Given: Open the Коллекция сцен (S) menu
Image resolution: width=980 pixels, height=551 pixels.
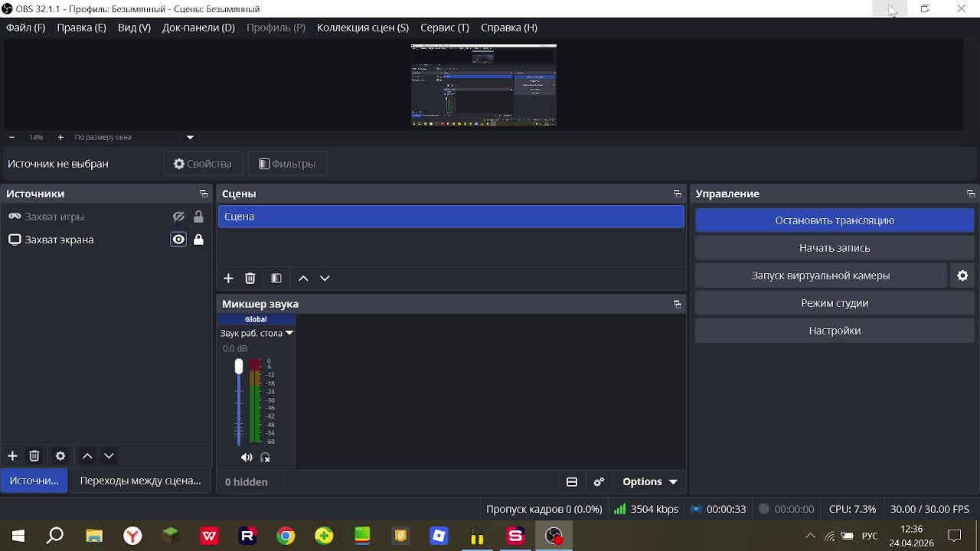Looking at the screenshot, I should [363, 28].
